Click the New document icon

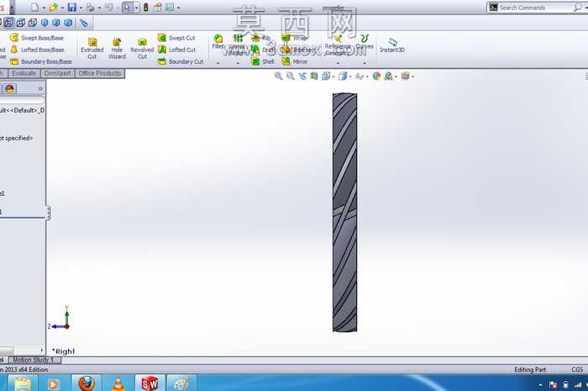(x=34, y=7)
